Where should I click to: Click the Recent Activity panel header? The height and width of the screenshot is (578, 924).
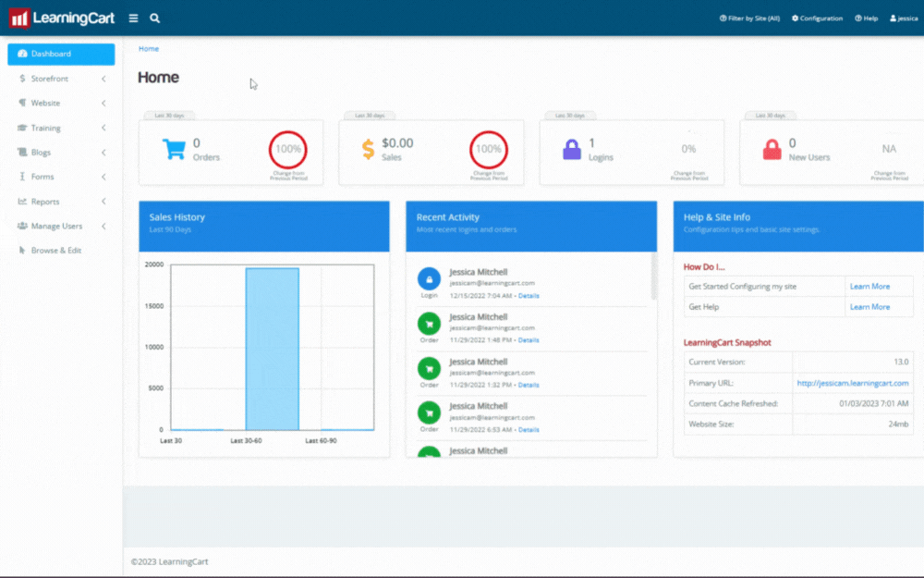click(531, 227)
